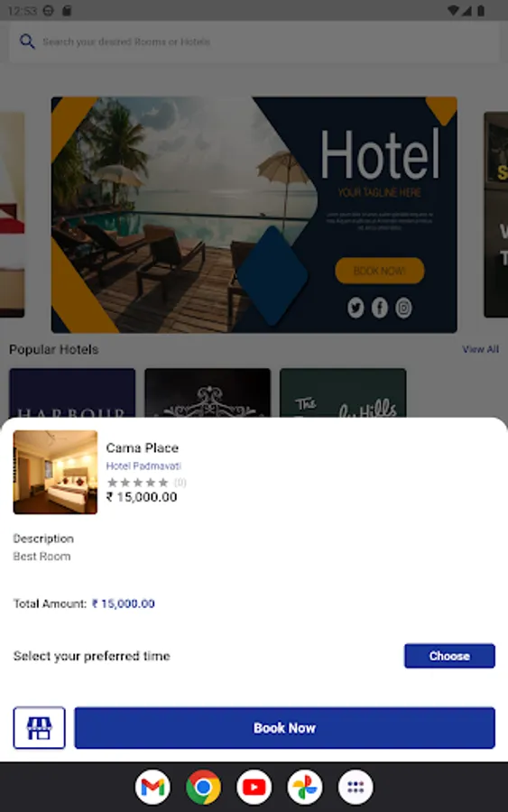
Task: Open the Hotel Padmavati link
Action: [x=143, y=466]
